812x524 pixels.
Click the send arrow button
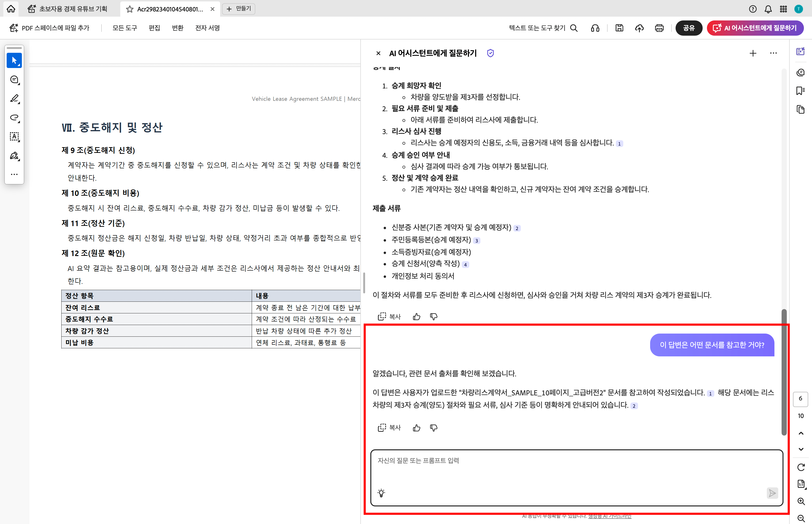772,493
